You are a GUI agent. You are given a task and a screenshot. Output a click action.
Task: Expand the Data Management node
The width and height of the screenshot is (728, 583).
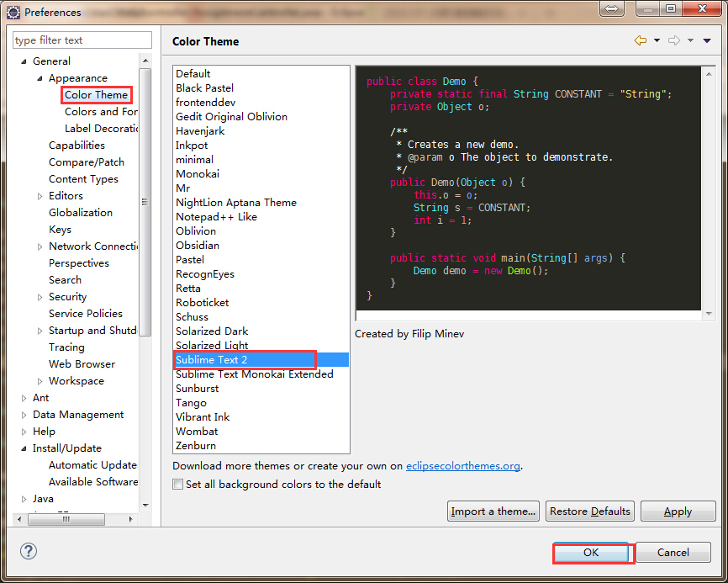[24, 415]
